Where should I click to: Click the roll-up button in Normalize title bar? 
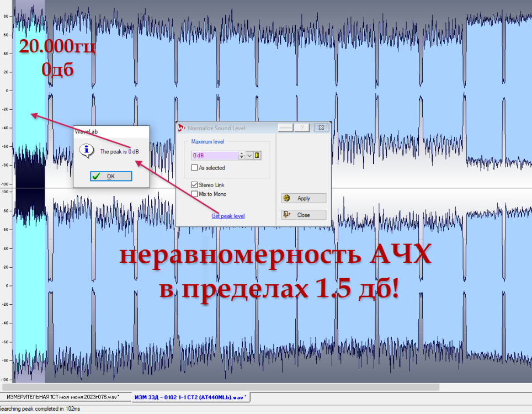click(285, 128)
